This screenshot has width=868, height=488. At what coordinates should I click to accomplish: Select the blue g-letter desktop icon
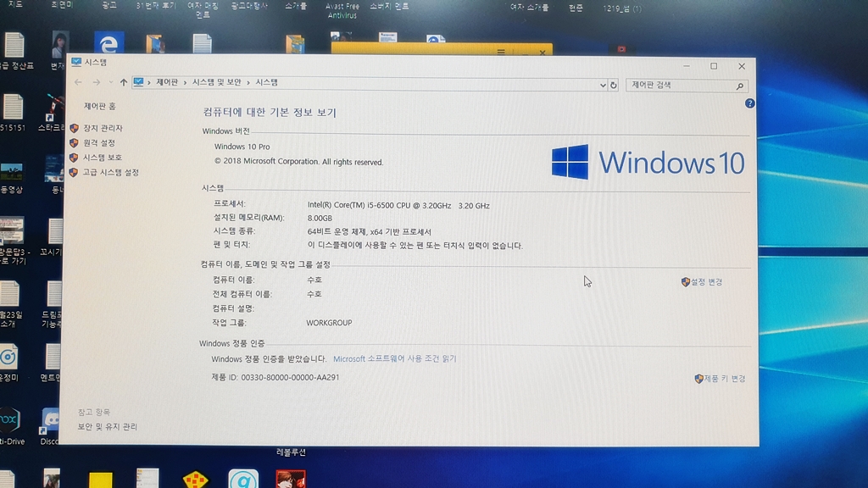coord(243,479)
